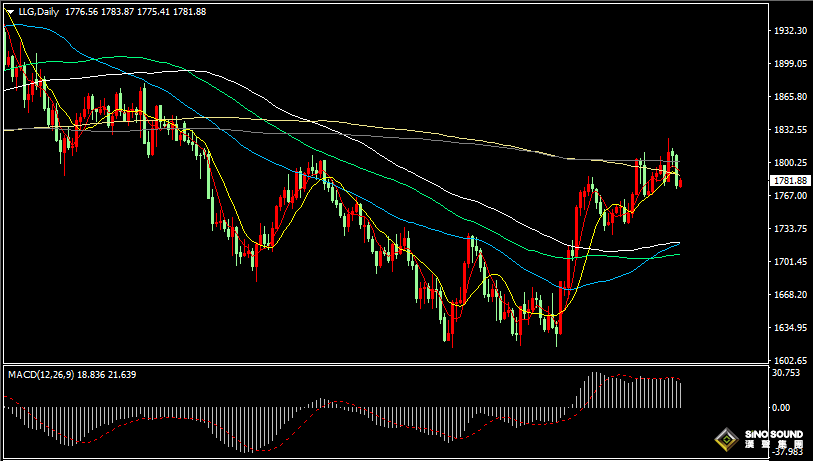Select the latest red candlestick on chart
Viewport: 813px width, 461px height.
pos(680,183)
